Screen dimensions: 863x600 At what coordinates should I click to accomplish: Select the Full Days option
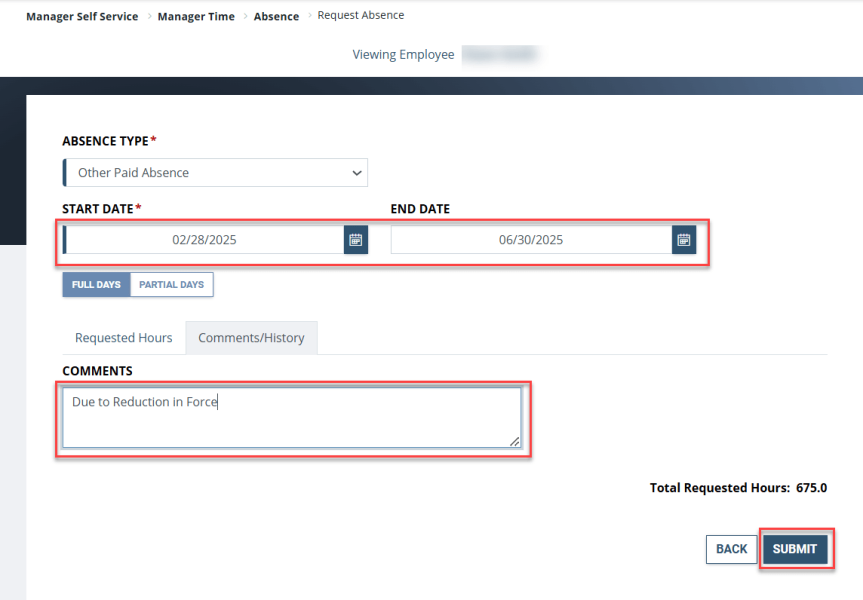click(96, 285)
